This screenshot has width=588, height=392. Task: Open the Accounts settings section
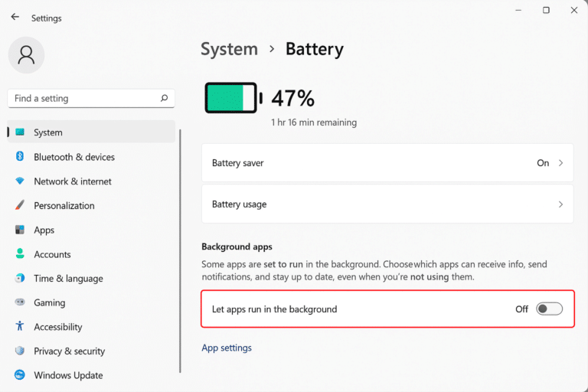(52, 254)
